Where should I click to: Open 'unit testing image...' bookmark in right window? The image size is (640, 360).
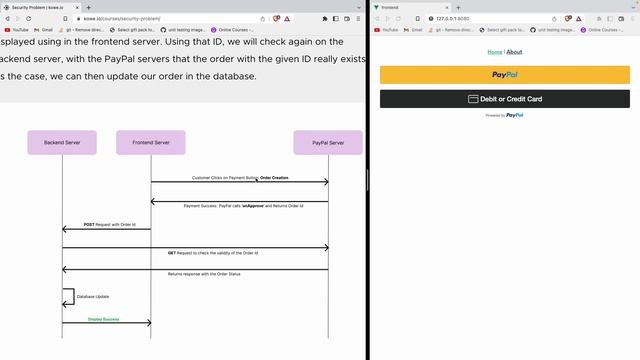point(552,30)
